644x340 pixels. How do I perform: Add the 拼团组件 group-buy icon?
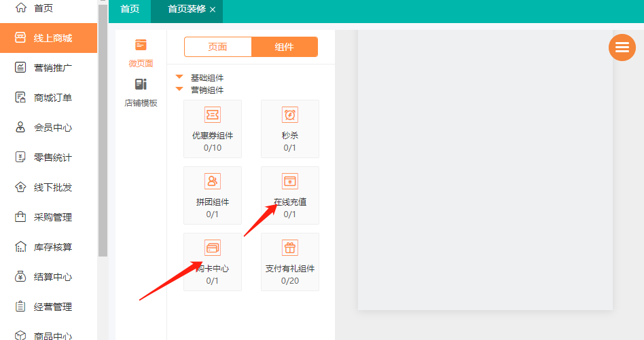tap(213, 181)
